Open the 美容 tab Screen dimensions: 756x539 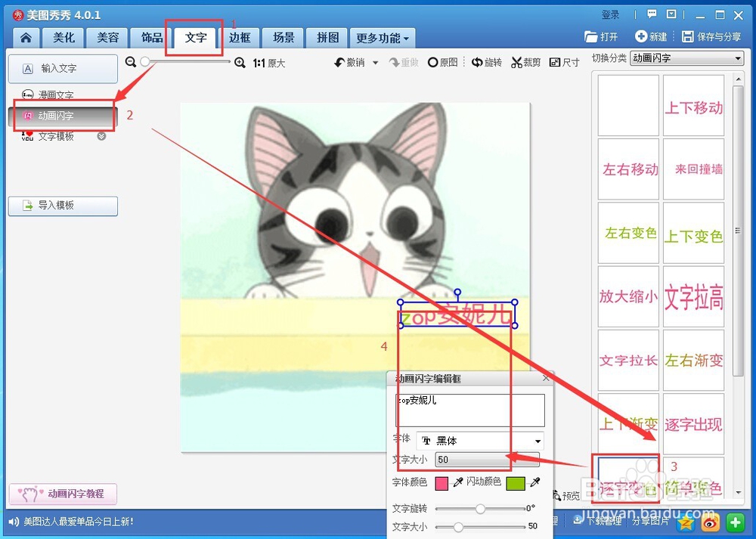click(107, 38)
